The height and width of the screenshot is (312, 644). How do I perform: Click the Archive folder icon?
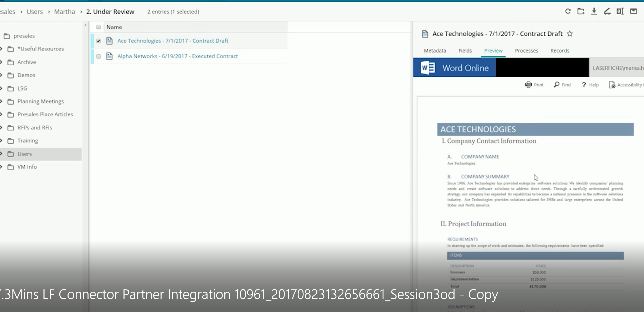click(11, 62)
